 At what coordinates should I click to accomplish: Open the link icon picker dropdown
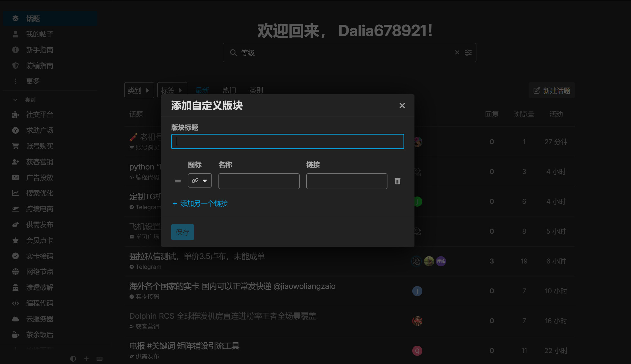(x=200, y=181)
